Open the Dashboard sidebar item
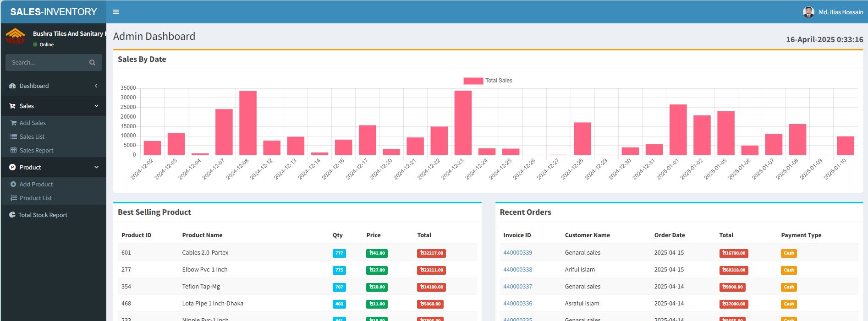The width and height of the screenshot is (868, 321). [53, 86]
